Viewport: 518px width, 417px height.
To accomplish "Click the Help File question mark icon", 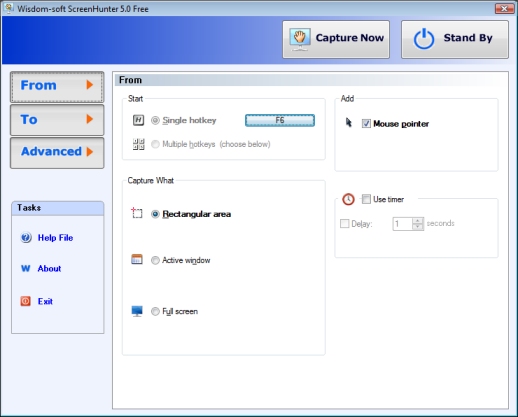I will (x=26, y=238).
